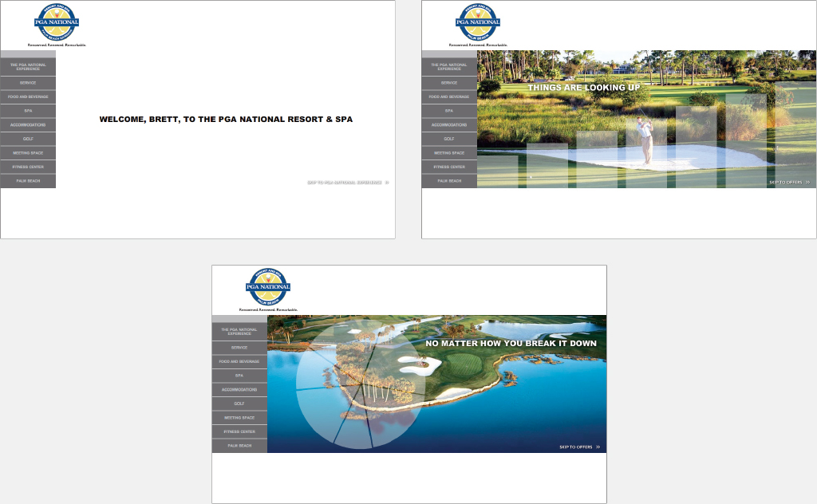817x504 pixels.
Task: Choose Spa on the Things Are Looking Up screen
Action: (x=449, y=111)
